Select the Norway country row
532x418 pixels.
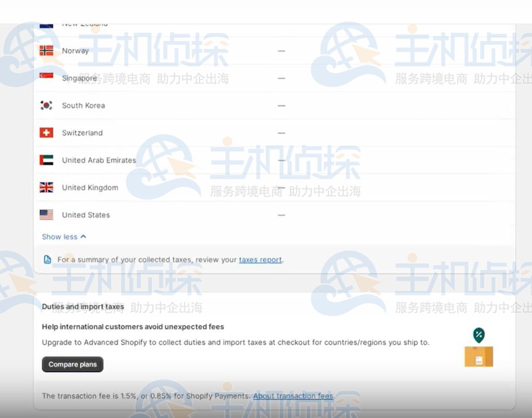(x=75, y=50)
